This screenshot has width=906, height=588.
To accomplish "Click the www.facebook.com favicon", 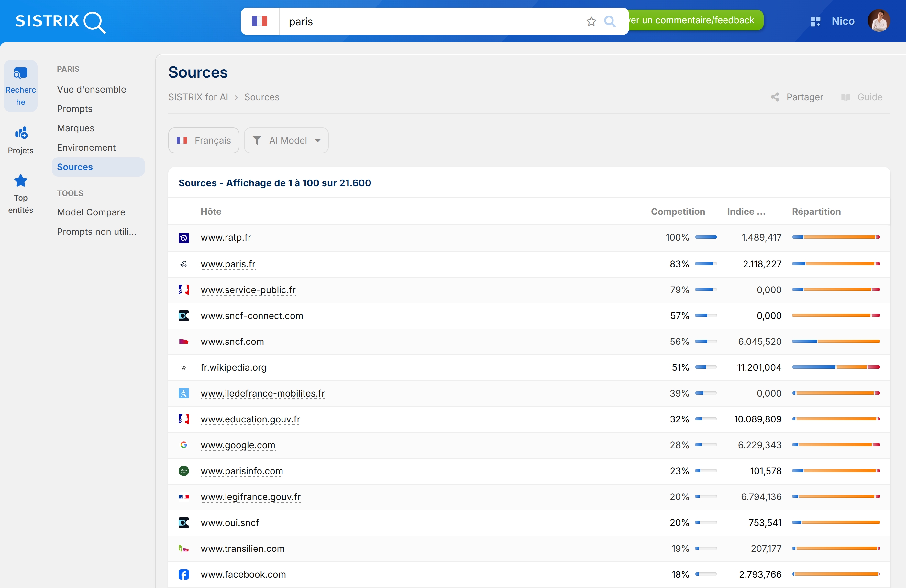I will (x=184, y=574).
